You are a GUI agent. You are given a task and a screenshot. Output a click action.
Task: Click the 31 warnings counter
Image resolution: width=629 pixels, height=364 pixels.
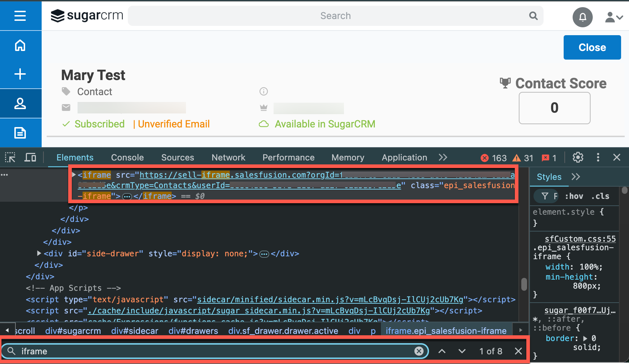click(x=523, y=158)
